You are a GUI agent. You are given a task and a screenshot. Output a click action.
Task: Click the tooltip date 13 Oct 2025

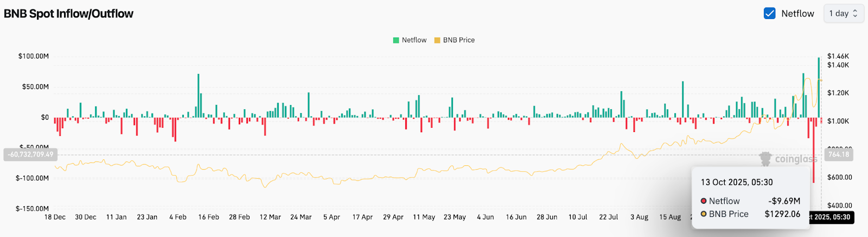(x=736, y=182)
